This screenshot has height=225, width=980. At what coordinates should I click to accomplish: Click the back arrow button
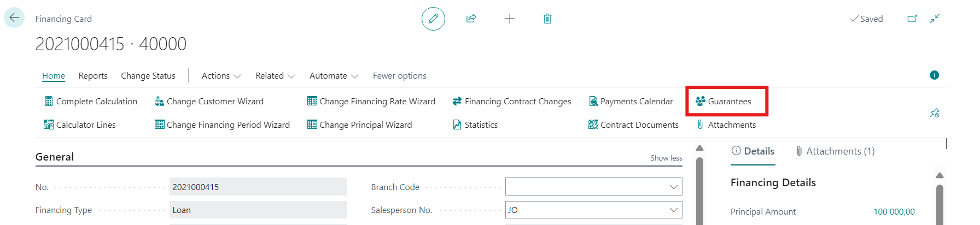pos(14,18)
